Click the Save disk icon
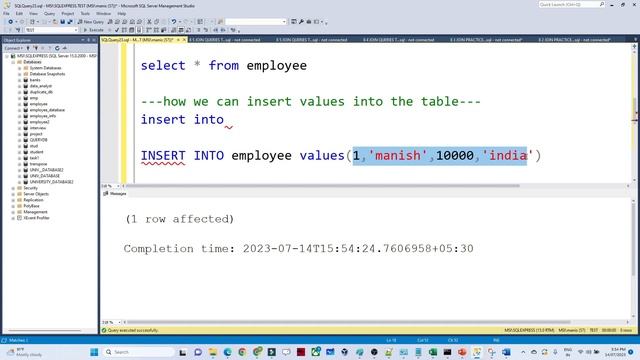Screen dimensions: 640x360 62,22
